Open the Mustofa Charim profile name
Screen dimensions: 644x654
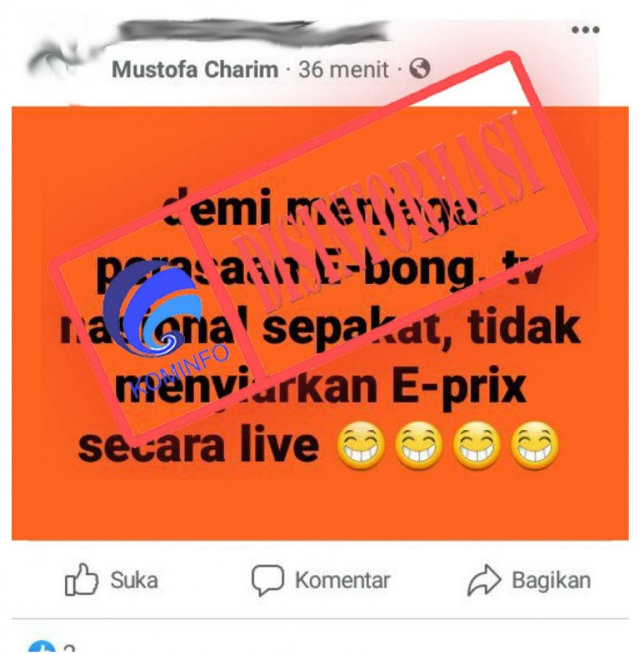point(195,69)
